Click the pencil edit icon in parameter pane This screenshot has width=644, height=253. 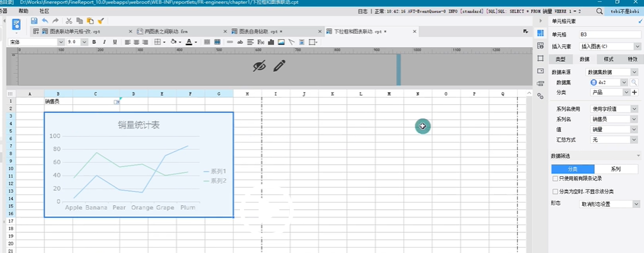pos(279,66)
